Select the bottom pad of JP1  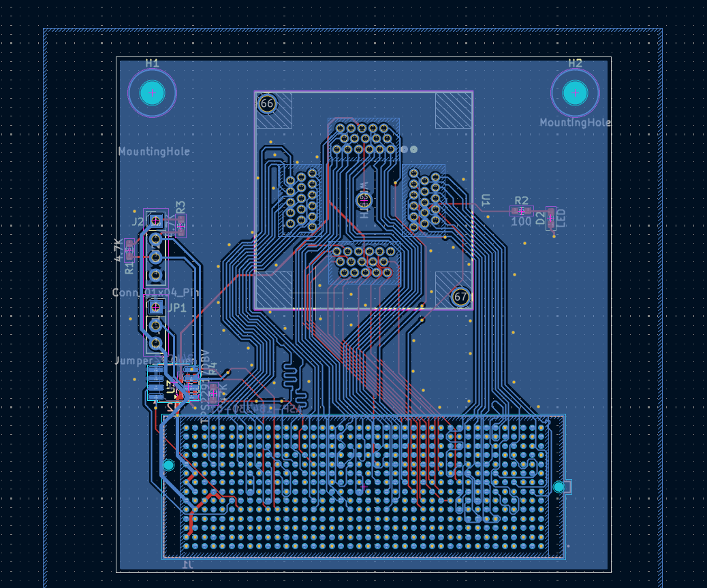(x=155, y=343)
